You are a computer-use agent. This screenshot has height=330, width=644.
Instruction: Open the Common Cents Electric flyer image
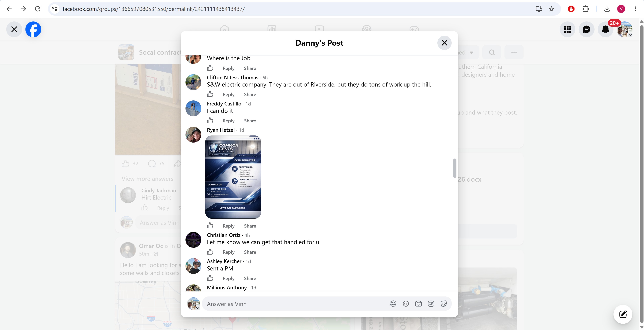(x=233, y=177)
